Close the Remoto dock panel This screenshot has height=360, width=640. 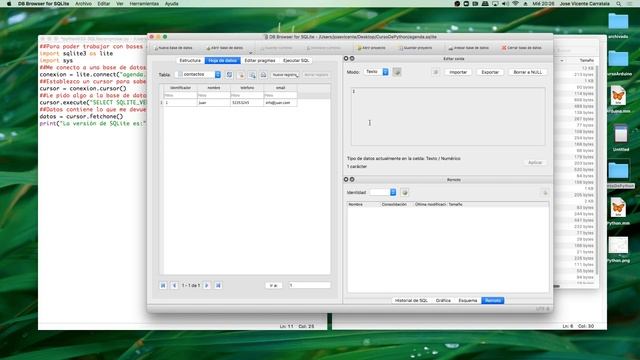tap(346, 180)
